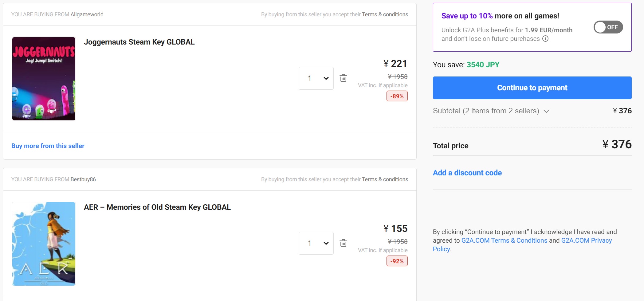Open Bestbuy86 Terms & conditions
The height and width of the screenshot is (301, 644).
click(x=385, y=179)
